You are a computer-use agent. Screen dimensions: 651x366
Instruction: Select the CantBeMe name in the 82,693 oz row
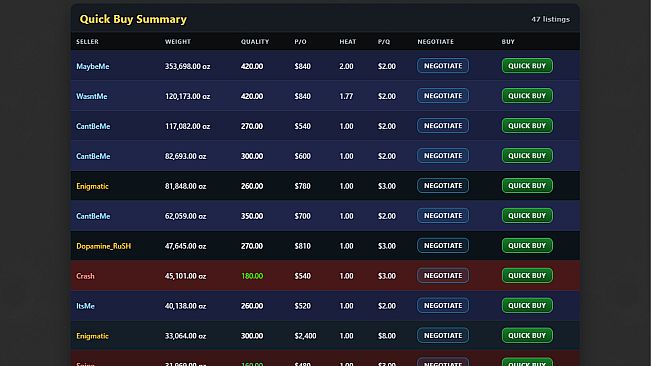pos(93,156)
